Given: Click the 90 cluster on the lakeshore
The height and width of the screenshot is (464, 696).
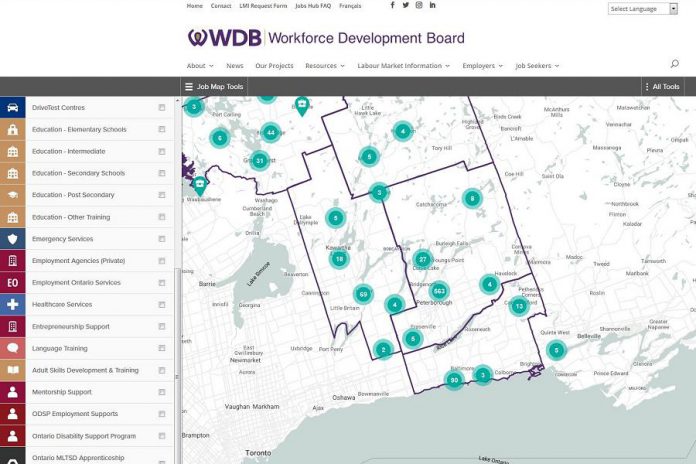Looking at the screenshot, I should pyautogui.click(x=454, y=380).
